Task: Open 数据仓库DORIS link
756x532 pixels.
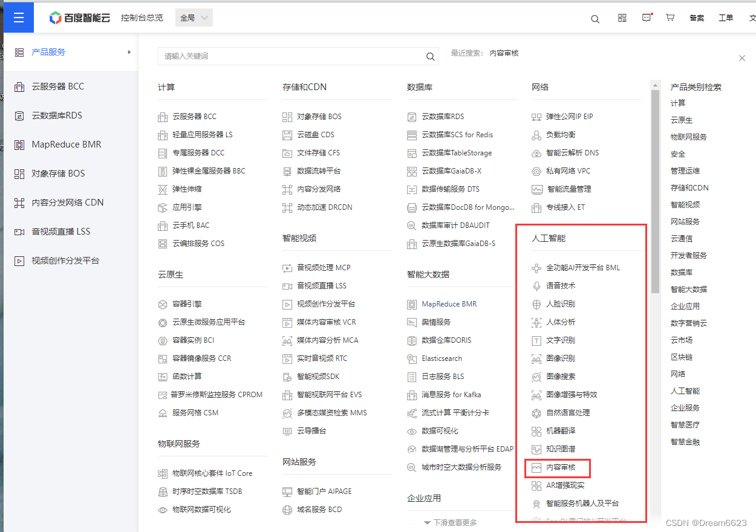Action: (x=446, y=340)
